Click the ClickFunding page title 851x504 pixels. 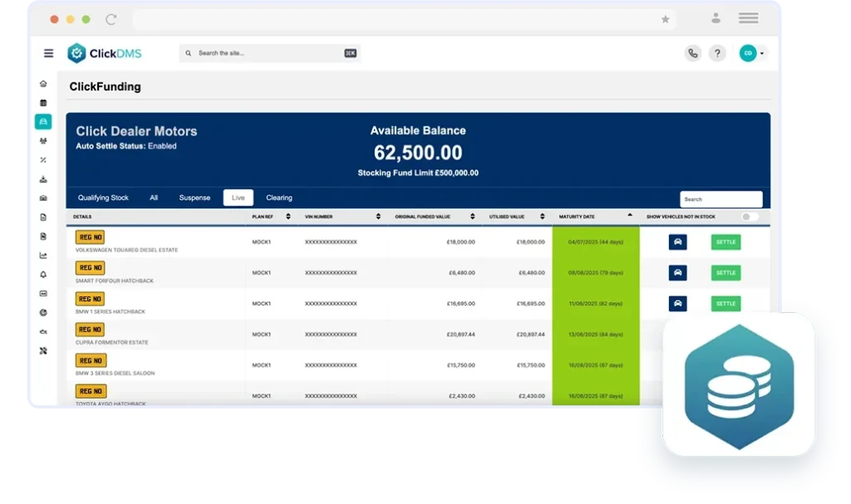click(x=106, y=87)
